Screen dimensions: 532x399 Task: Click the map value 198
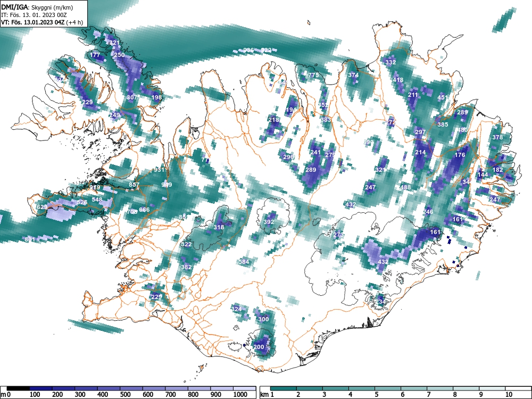point(157,97)
